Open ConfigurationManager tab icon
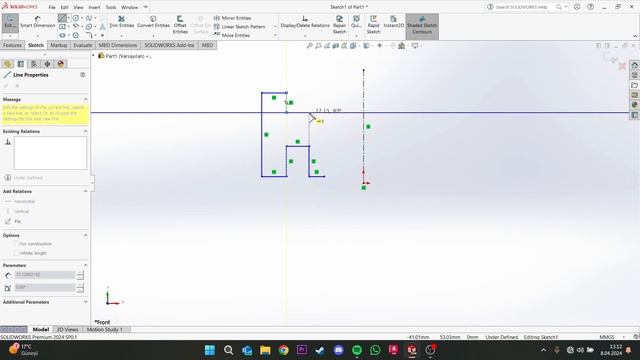The width and height of the screenshot is (640, 360). (34, 64)
